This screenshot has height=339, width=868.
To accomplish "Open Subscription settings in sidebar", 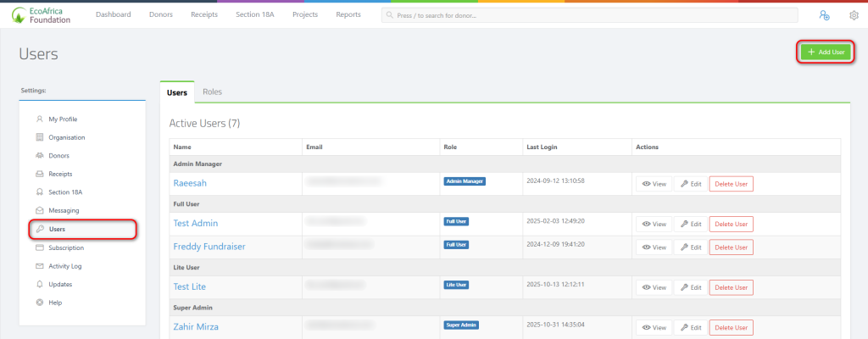I will (66, 247).
